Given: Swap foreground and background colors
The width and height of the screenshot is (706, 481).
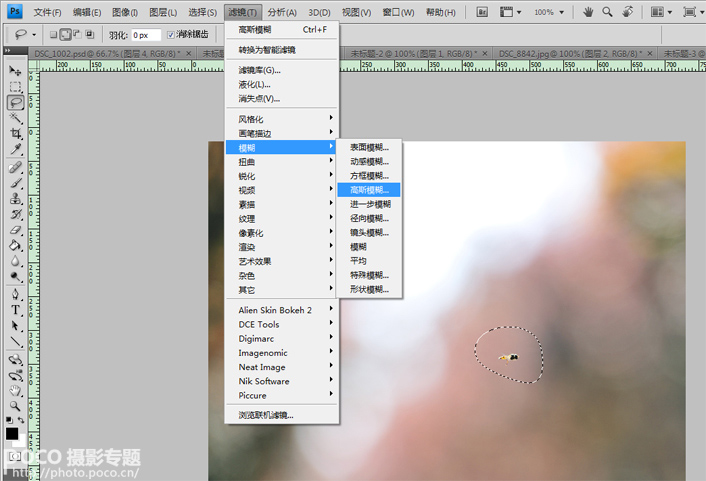Looking at the screenshot, I should pos(21,420).
